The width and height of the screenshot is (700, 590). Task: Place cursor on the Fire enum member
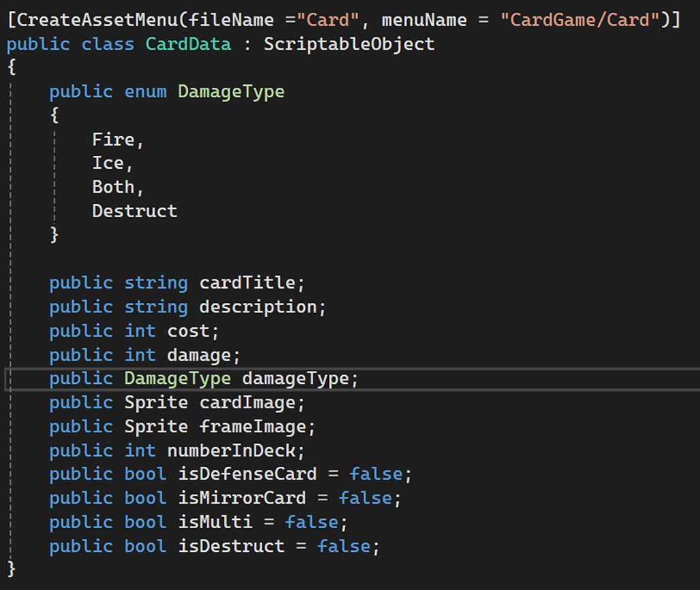114,140
